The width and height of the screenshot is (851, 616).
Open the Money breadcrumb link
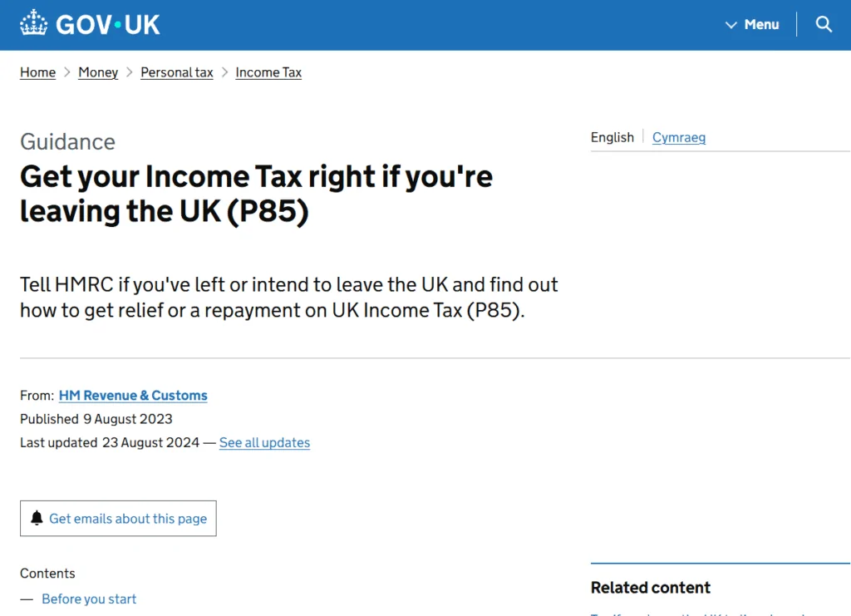[x=98, y=72]
